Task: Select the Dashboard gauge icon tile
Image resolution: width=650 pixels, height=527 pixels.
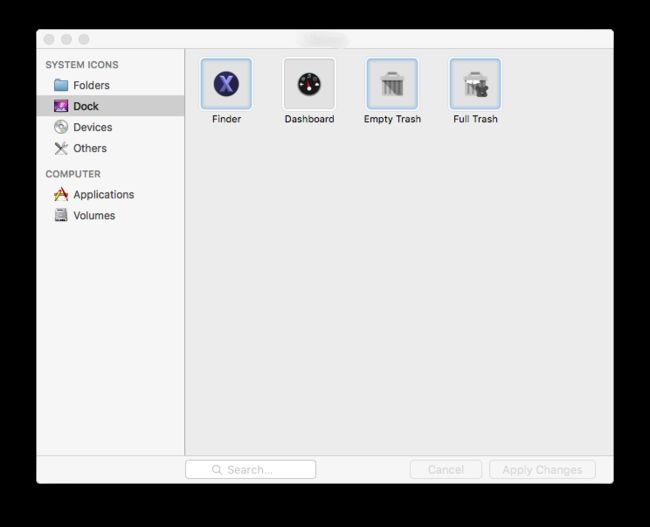Action: [x=309, y=84]
